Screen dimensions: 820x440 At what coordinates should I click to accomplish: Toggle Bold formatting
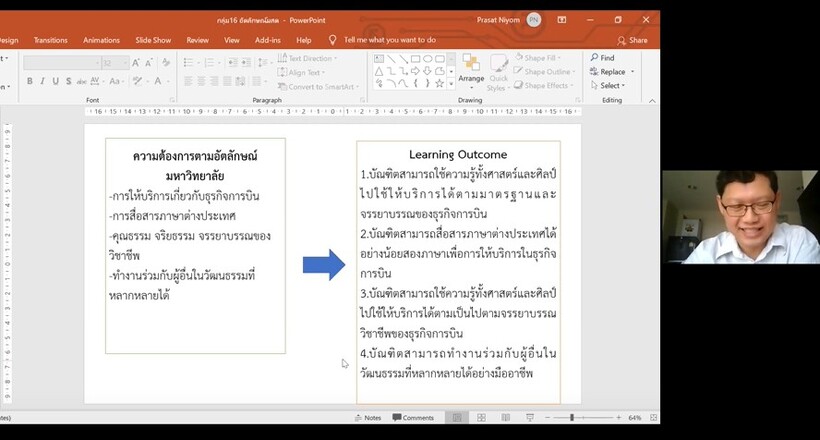(30, 81)
